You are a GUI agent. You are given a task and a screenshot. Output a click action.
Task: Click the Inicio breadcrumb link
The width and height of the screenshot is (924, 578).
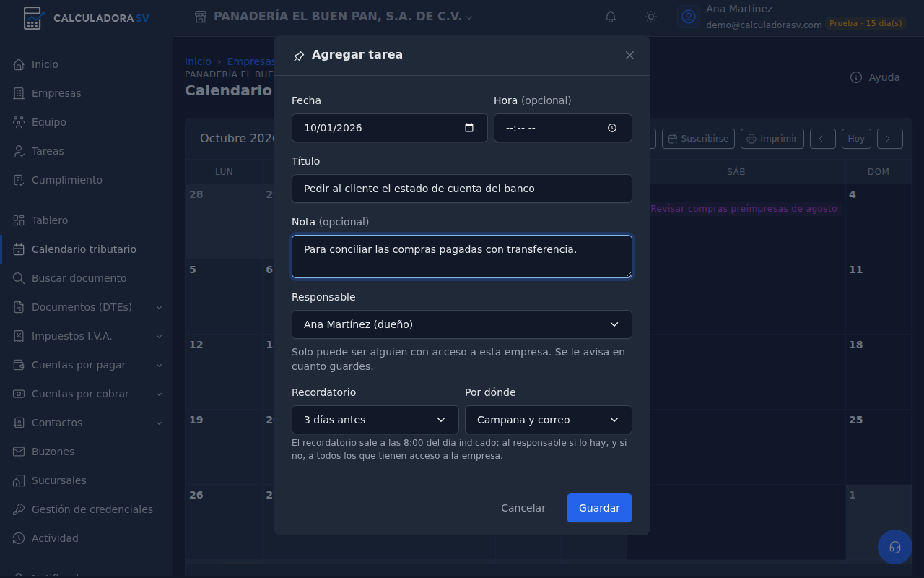tap(198, 62)
